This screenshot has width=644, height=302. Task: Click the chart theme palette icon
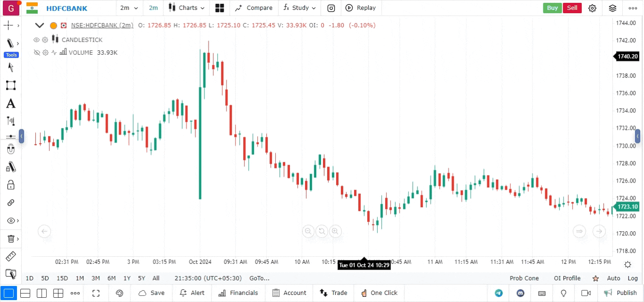click(119, 293)
